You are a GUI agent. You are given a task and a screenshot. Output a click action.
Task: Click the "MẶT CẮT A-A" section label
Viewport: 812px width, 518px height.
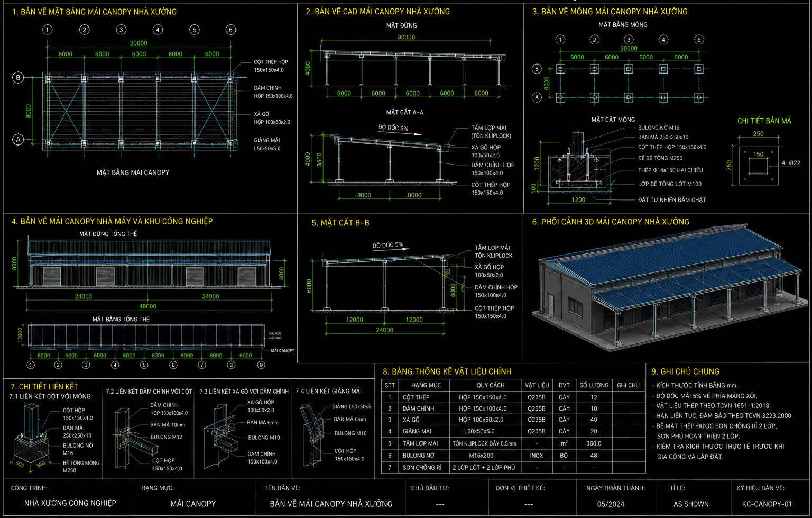coord(405,112)
